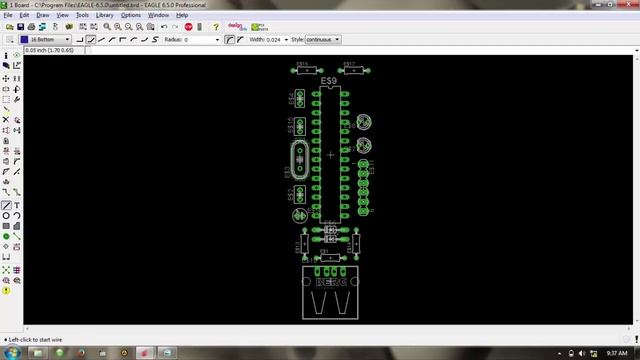640x360 pixels.
Task: Select the Mark tool
Action: point(17,65)
